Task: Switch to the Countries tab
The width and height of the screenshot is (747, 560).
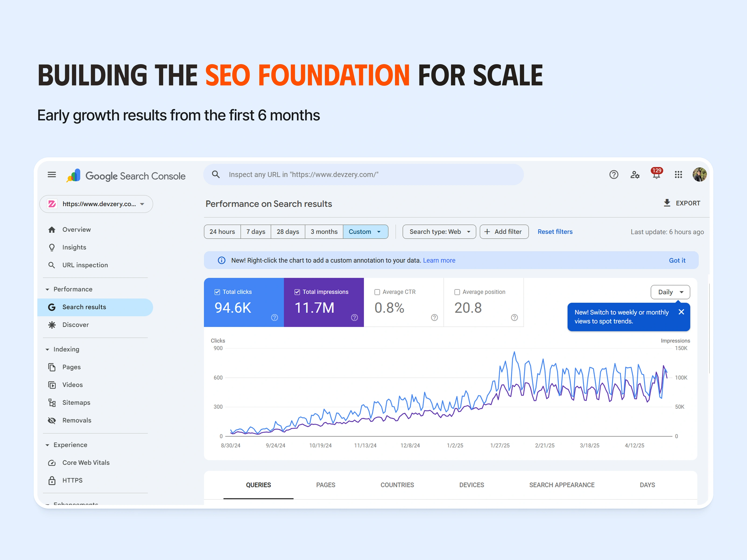Action: (397, 485)
